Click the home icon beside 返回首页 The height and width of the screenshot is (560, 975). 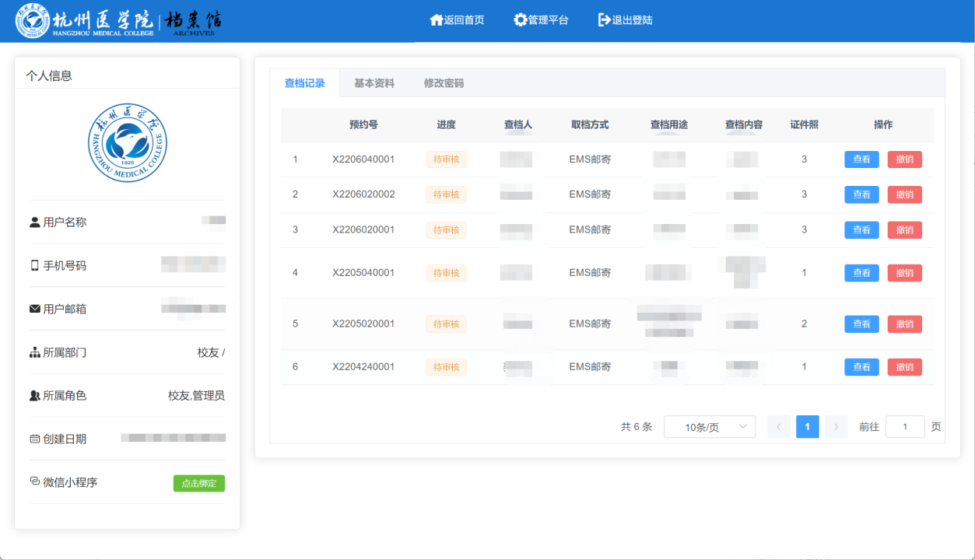pos(437,20)
